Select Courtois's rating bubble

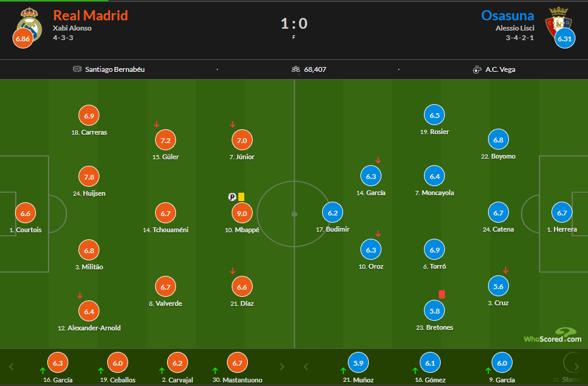click(25, 213)
